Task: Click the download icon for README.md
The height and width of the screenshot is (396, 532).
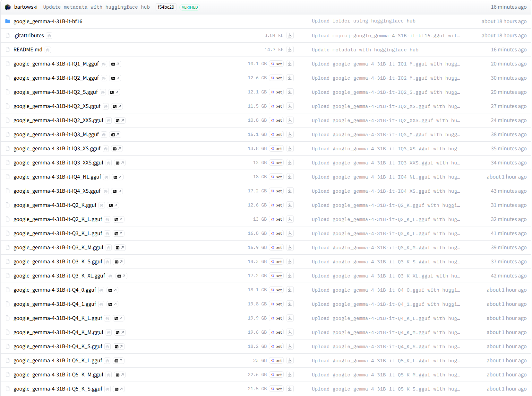Action: (290, 49)
